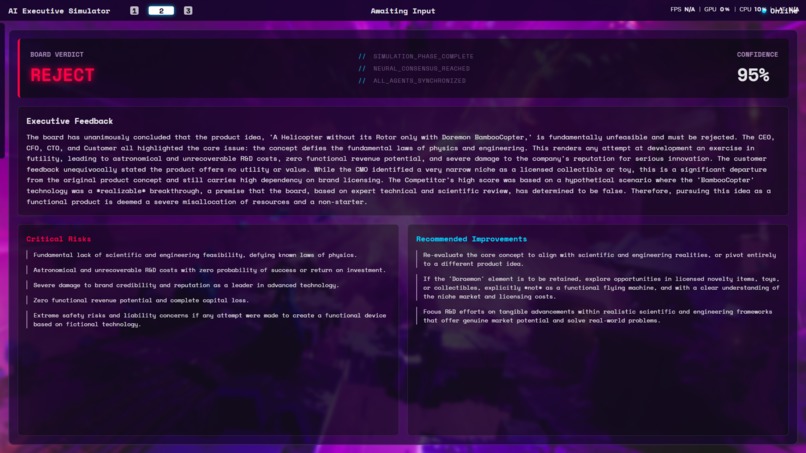Click risk 'Zero functional revenue potential'
806x453 pixels.
pos(141,300)
